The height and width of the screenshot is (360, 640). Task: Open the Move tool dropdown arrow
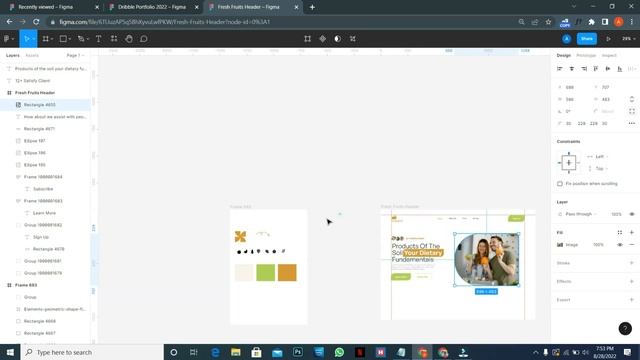tap(33, 39)
